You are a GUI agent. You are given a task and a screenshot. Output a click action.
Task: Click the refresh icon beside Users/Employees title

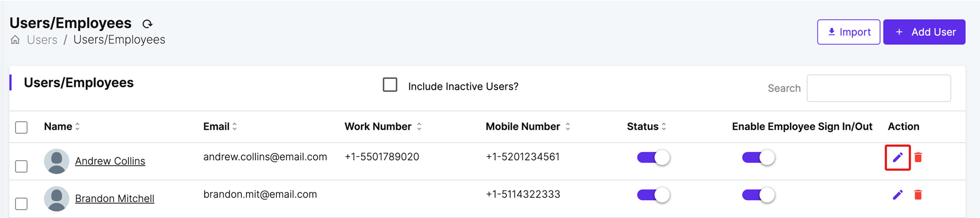point(147,24)
